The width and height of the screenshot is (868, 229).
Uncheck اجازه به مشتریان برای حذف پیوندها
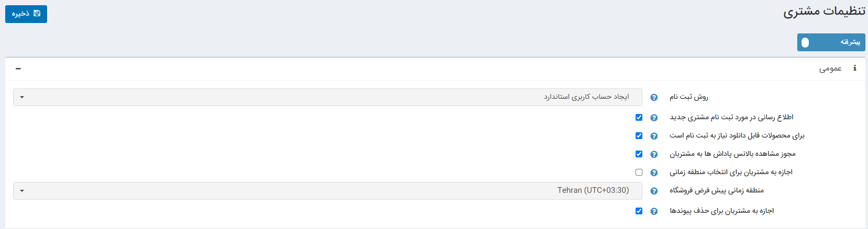coord(639,211)
